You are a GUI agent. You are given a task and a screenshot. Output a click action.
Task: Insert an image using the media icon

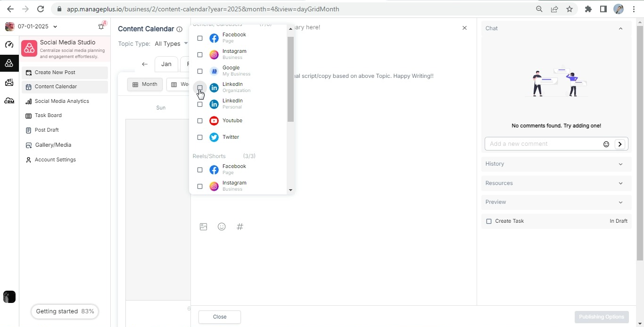[x=204, y=226]
